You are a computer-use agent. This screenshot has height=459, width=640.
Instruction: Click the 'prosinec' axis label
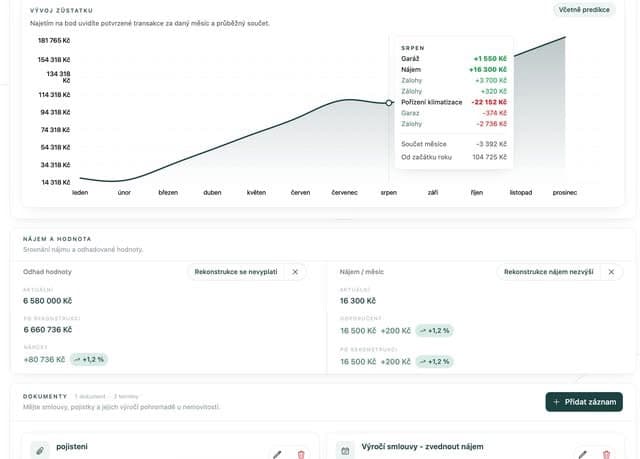coord(565,192)
